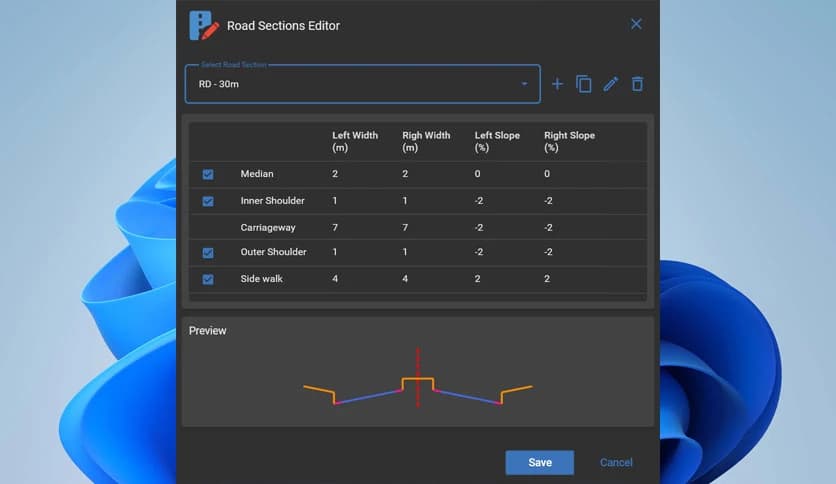Click the road cross-section preview drawing
The image size is (836, 484).
(x=417, y=378)
